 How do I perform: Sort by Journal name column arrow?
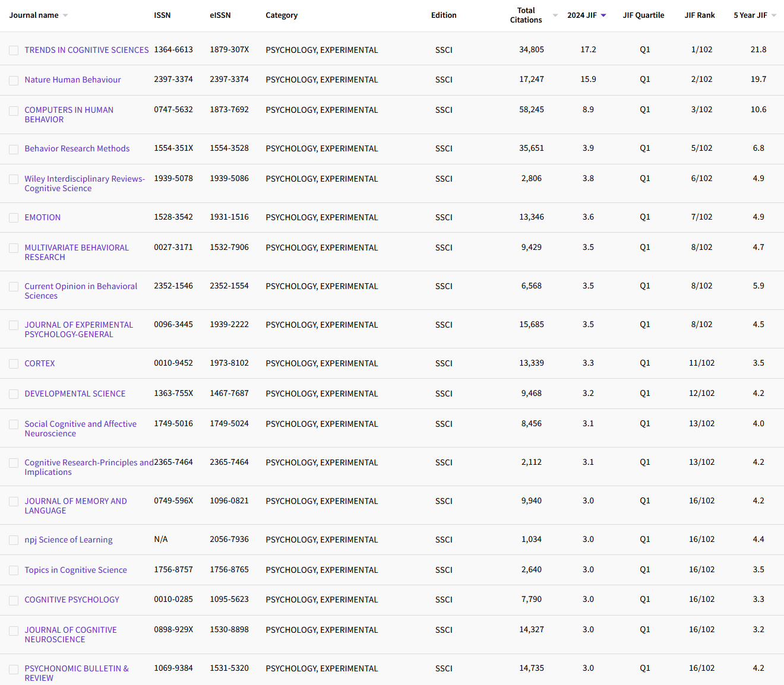tap(65, 15)
